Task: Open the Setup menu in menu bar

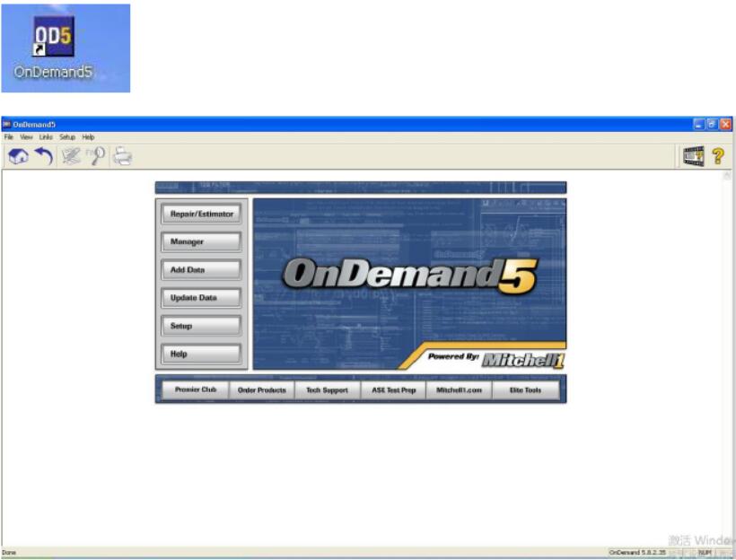Action: click(x=67, y=137)
